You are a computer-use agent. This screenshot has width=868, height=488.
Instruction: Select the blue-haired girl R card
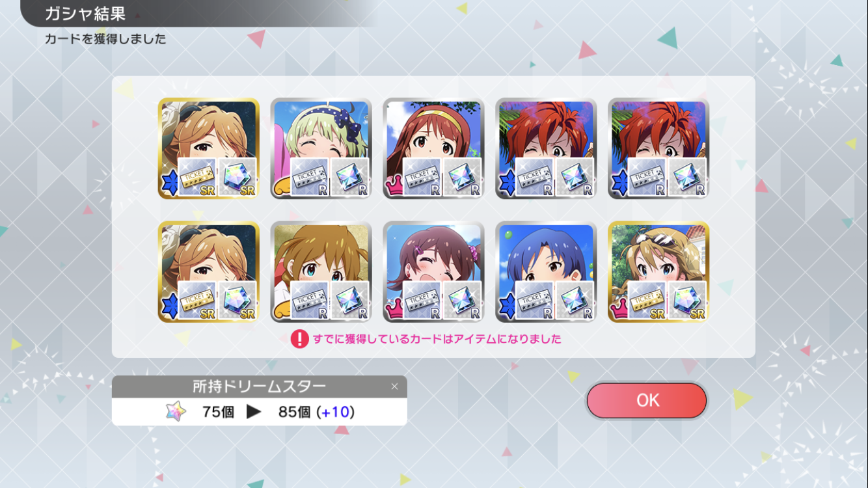click(x=546, y=271)
